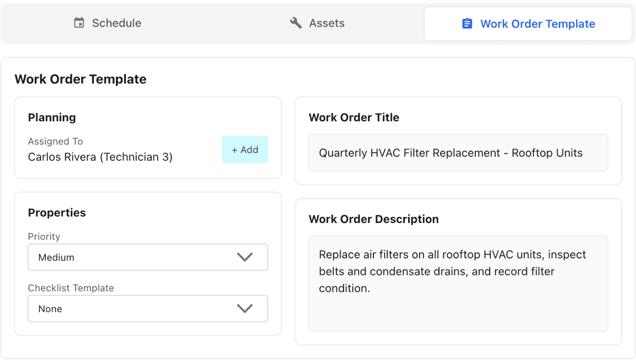Click the Checklist Template label

point(71,288)
